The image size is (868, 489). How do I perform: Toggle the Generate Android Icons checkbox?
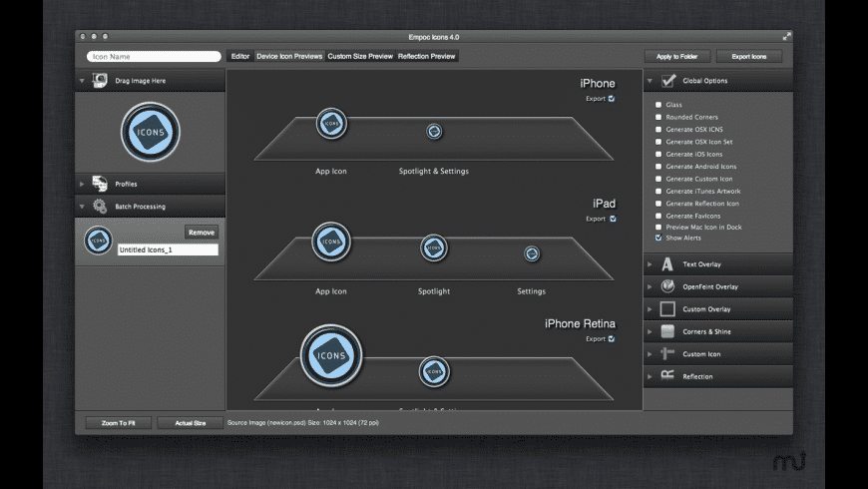[657, 167]
